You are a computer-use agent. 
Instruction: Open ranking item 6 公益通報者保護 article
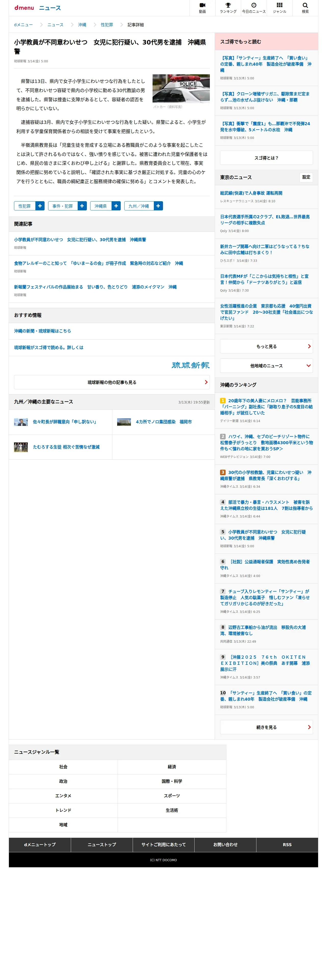coord(265,565)
